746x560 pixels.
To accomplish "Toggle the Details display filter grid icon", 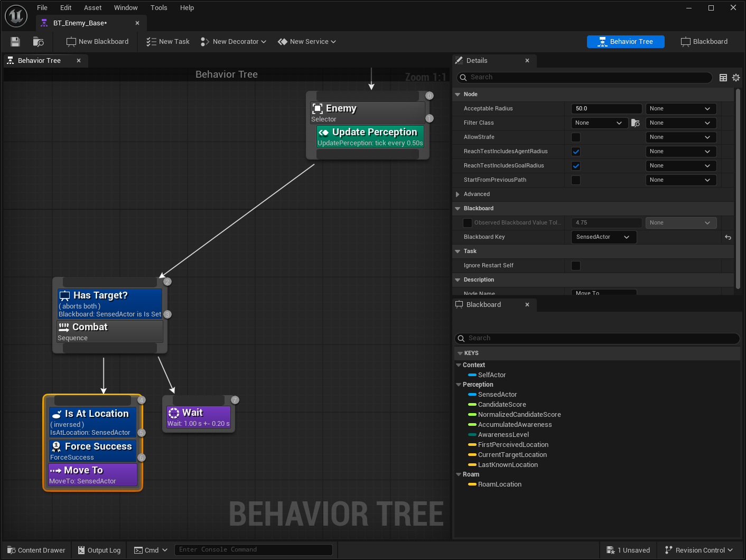I will coord(723,77).
